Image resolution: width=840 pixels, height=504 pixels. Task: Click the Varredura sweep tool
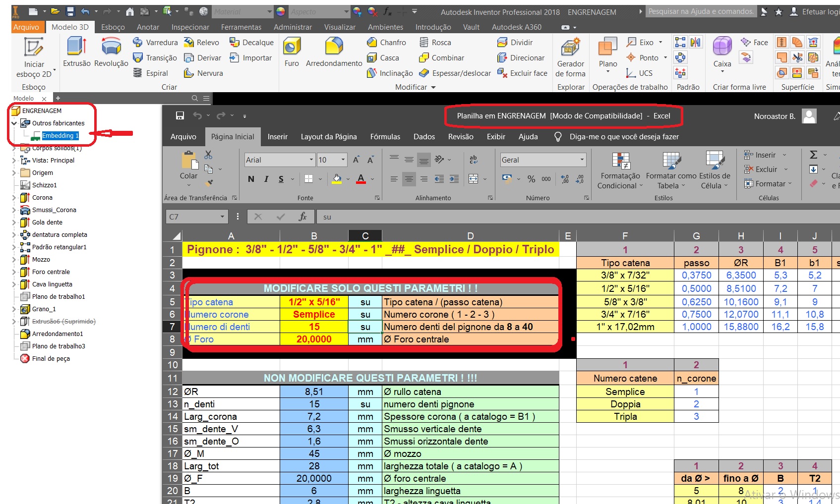[155, 43]
